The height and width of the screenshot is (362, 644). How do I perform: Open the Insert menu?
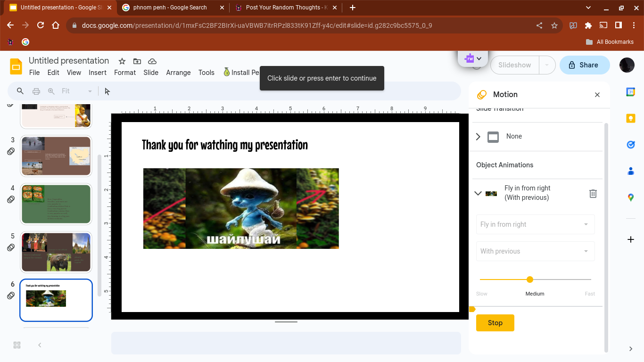(x=98, y=73)
